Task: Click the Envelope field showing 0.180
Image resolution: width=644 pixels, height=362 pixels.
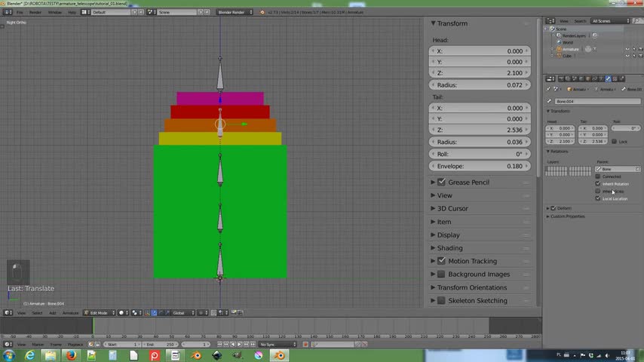Action: pos(480,166)
